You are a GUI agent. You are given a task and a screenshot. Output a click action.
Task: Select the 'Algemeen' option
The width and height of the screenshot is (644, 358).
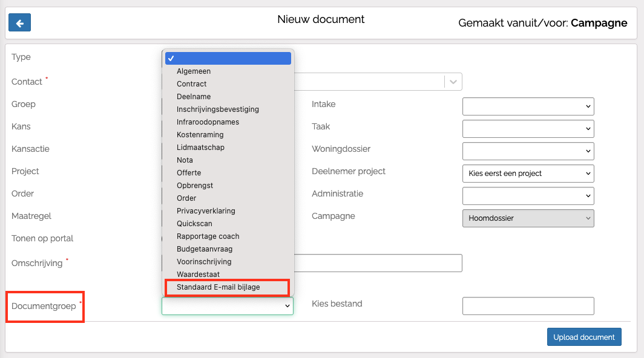194,71
